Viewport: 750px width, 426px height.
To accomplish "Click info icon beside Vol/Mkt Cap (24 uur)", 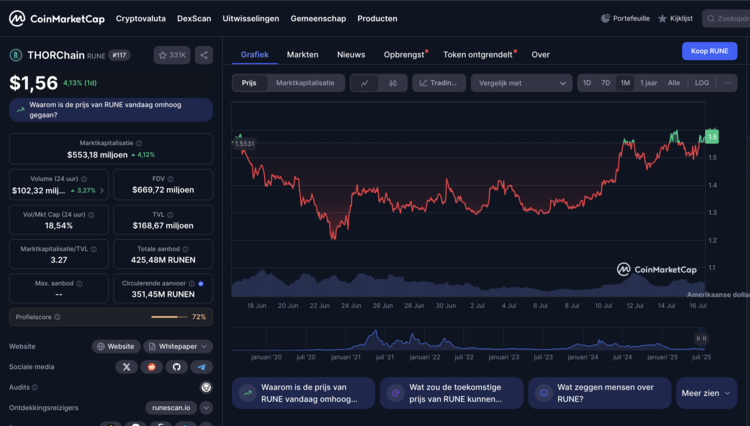I will (x=91, y=215).
